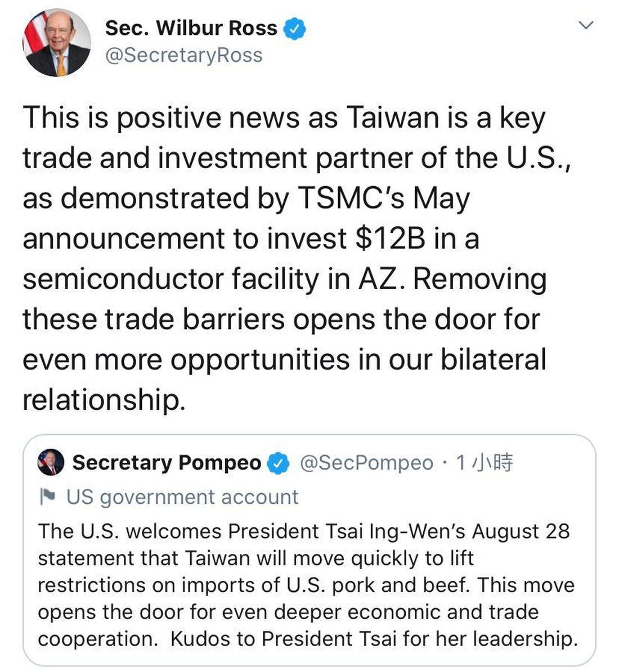Image resolution: width=619 pixels, height=672 pixels.
Task: Click the word "relationship." ending the tweet
Action: [x=104, y=400]
